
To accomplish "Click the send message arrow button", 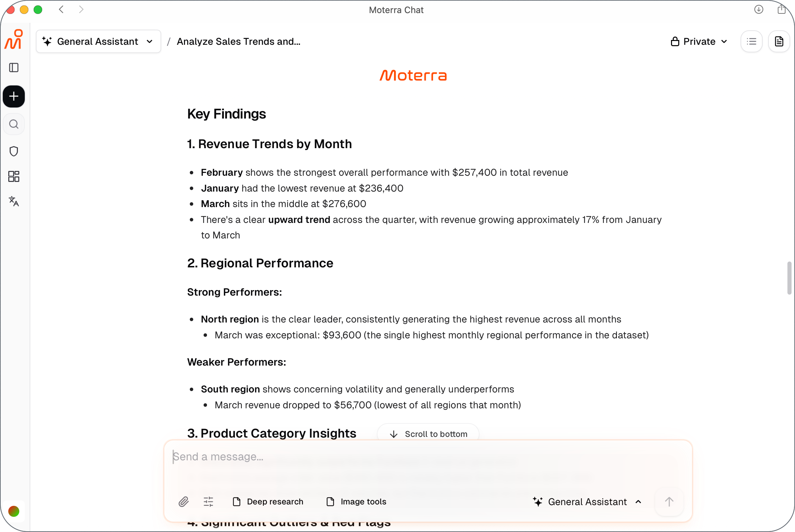I will pyautogui.click(x=669, y=502).
